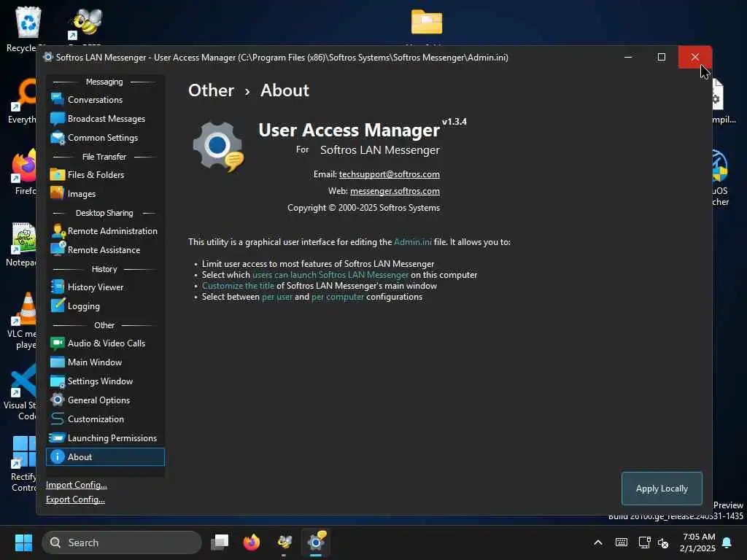747x560 pixels.
Task: Click the About info icon
Action: (x=57, y=456)
